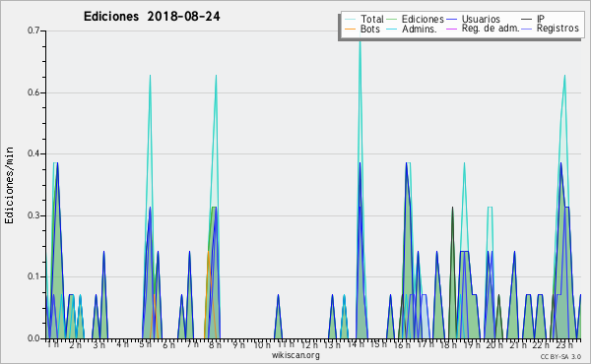Image resolution: width=591 pixels, height=364 pixels.
Task: Click the 5 h x-axis label
Action: click(146, 344)
